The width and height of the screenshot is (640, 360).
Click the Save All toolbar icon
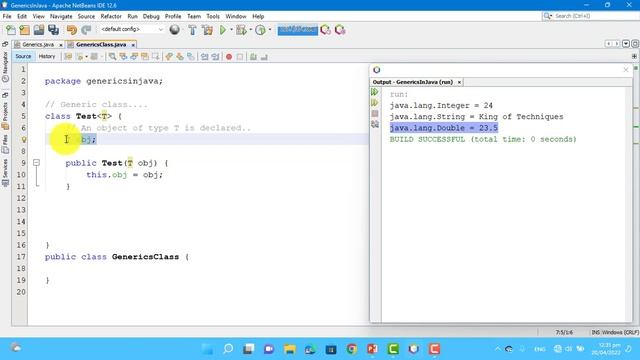(x=53, y=30)
